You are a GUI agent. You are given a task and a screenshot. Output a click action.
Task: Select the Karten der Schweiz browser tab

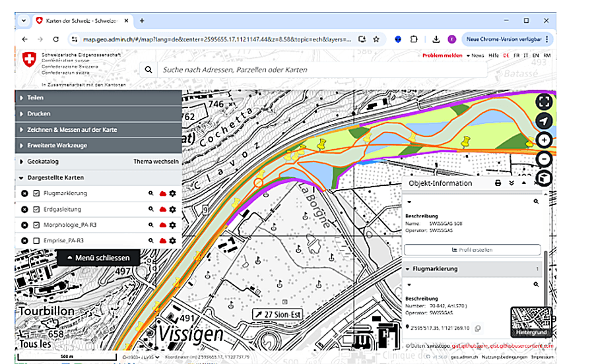point(82,20)
